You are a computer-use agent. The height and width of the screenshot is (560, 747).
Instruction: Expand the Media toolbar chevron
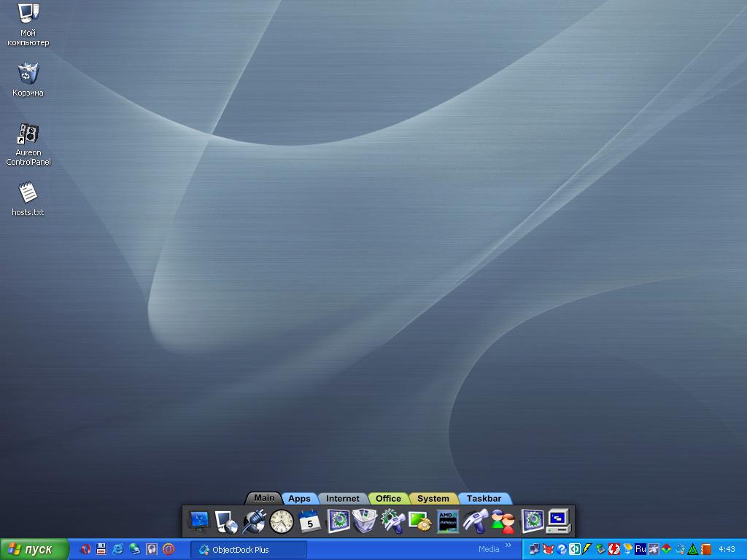tap(508, 545)
